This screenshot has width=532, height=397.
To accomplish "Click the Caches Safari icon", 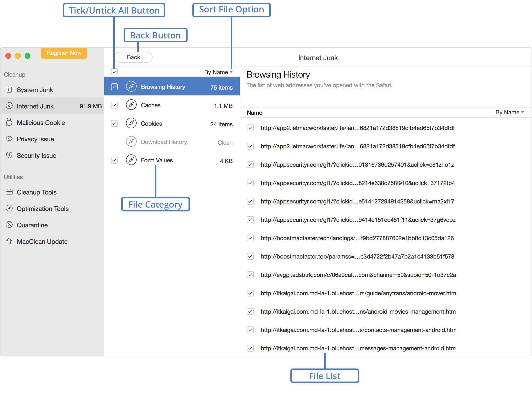I will (131, 105).
